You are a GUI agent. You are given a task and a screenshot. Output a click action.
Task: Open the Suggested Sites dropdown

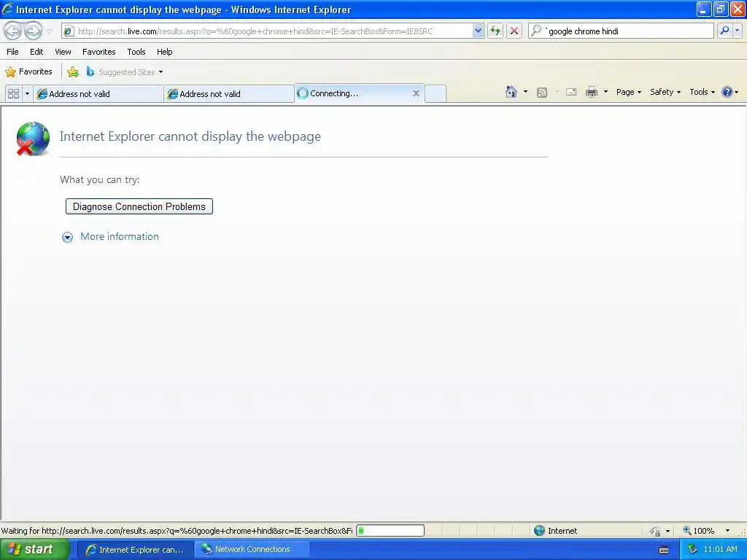[x=124, y=72]
